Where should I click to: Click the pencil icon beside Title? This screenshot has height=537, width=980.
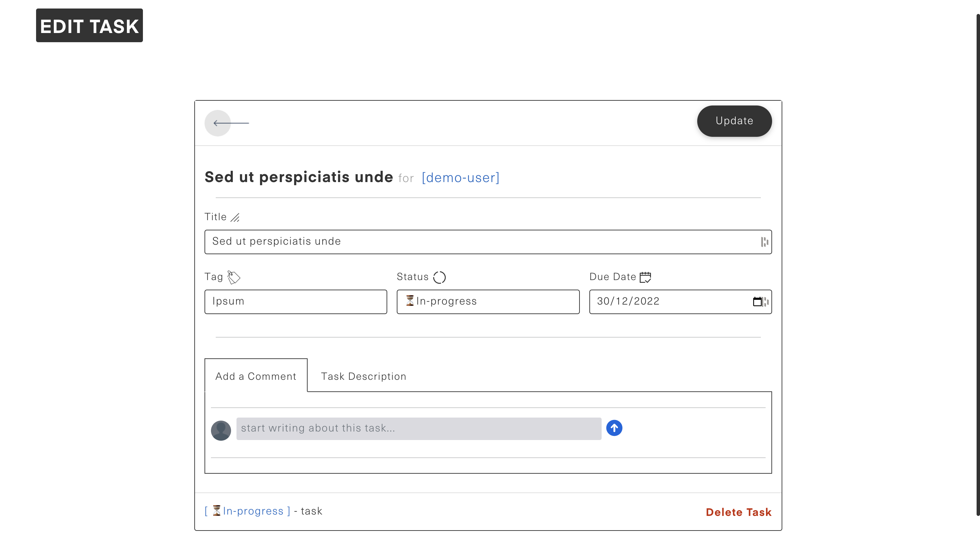pos(235,217)
